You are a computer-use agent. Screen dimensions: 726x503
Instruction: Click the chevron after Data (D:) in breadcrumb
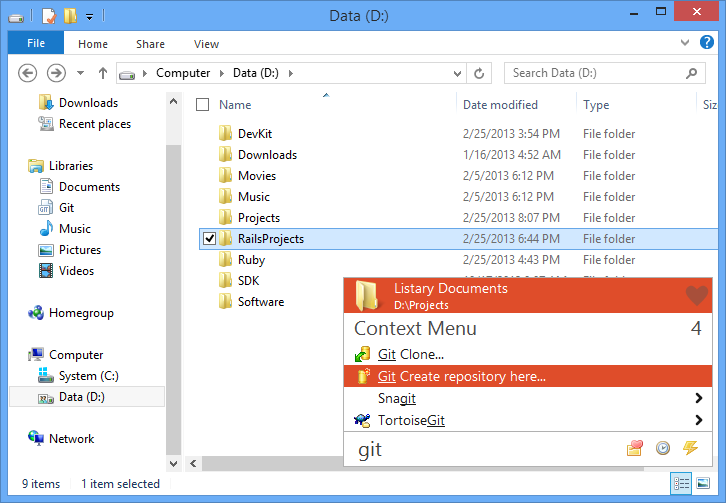point(291,73)
